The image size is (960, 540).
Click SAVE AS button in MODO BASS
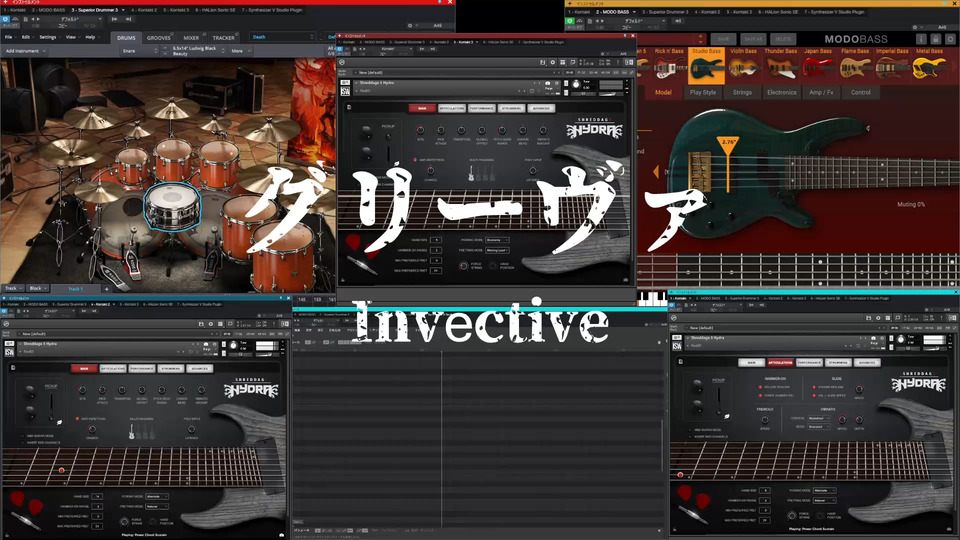coord(753,39)
